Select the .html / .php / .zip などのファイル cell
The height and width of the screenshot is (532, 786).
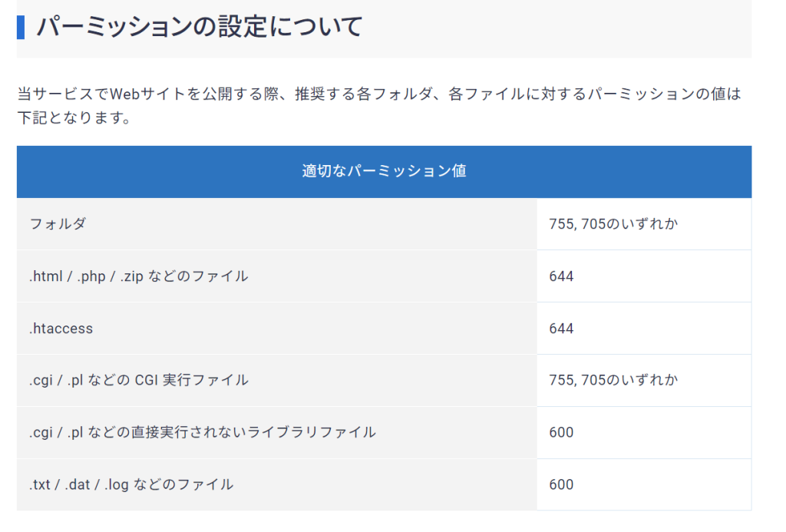pyautogui.click(x=276, y=276)
